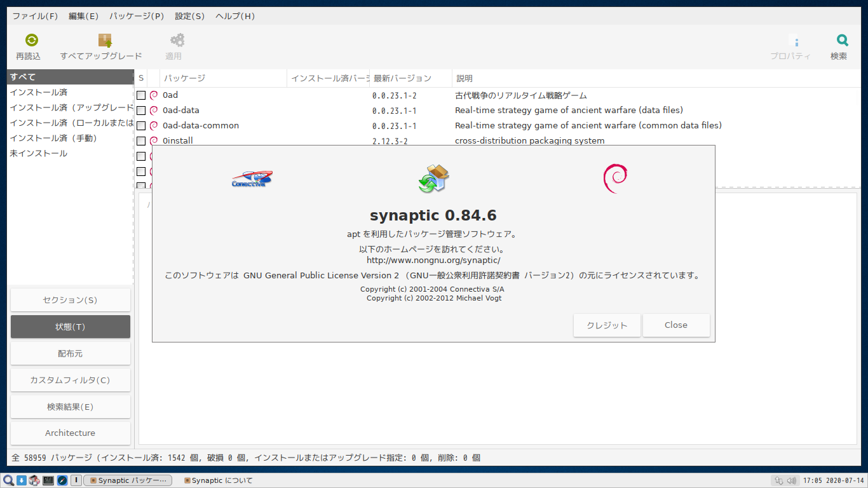Click the セクション(S) filter button
Screen dimensions: 868x488
[x=71, y=300]
